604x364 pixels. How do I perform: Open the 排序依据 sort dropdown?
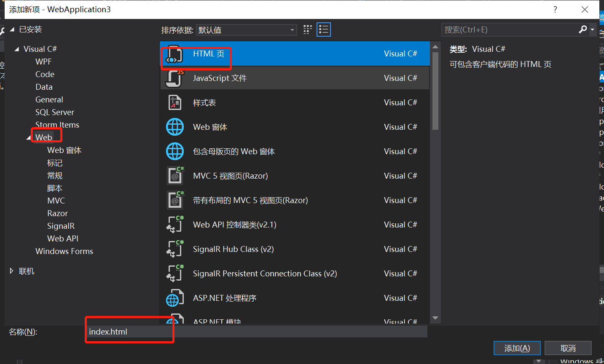tap(246, 30)
